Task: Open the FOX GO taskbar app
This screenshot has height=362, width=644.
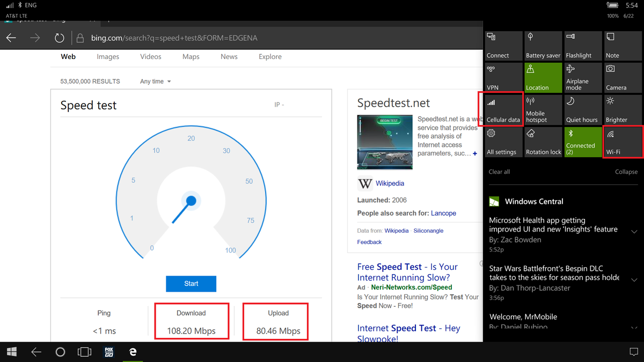Action: 109,352
